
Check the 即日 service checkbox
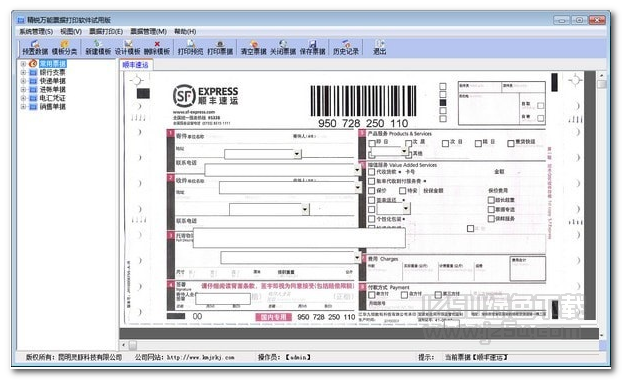(x=372, y=143)
